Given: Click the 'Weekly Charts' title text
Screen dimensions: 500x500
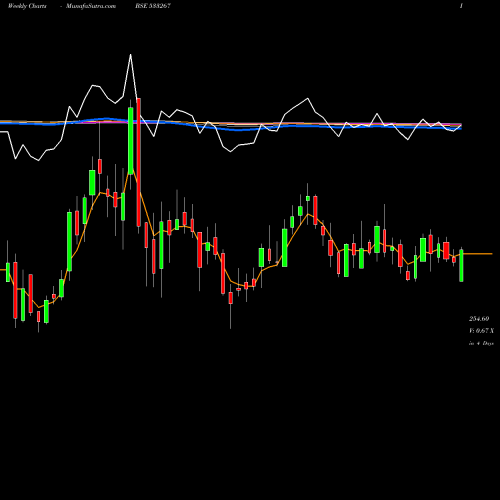Looking at the screenshot, I should tap(27, 6).
